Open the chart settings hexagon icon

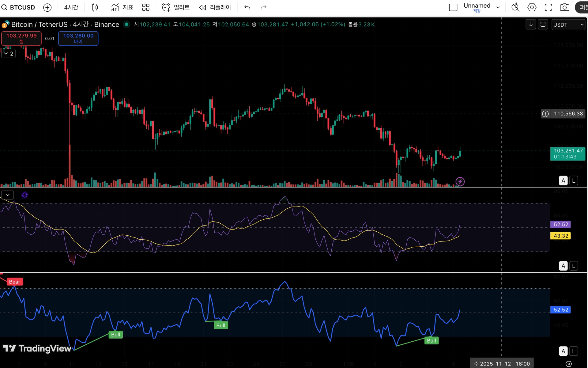pos(532,7)
